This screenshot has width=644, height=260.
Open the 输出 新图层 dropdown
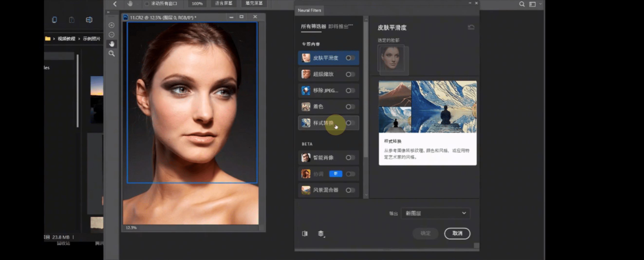(436, 213)
